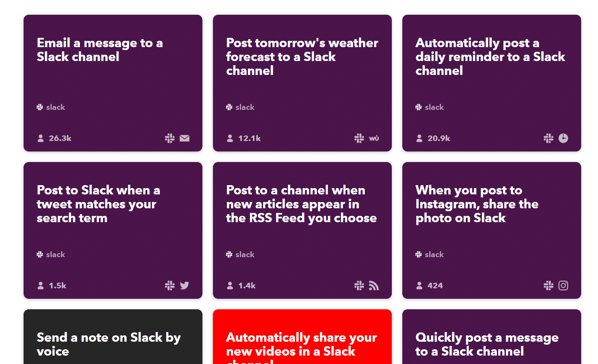598x364 pixels.
Task: Click the Slack hash icon on the weather forecast card
Action: tap(228, 107)
